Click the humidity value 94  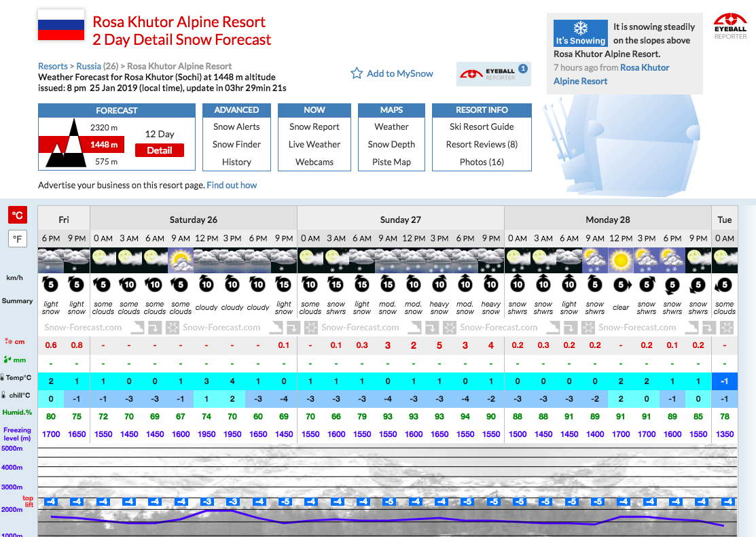[x=465, y=417]
